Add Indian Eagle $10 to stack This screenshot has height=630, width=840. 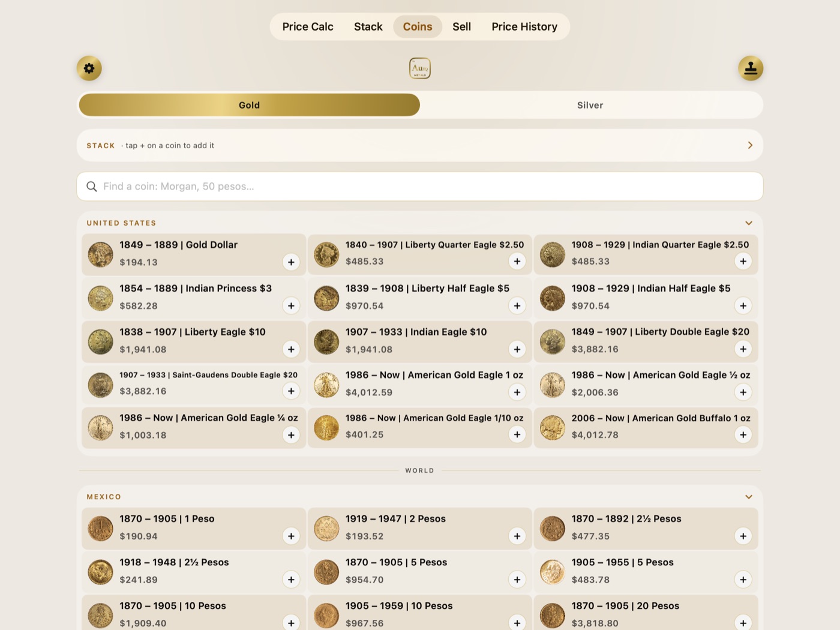coord(517,349)
